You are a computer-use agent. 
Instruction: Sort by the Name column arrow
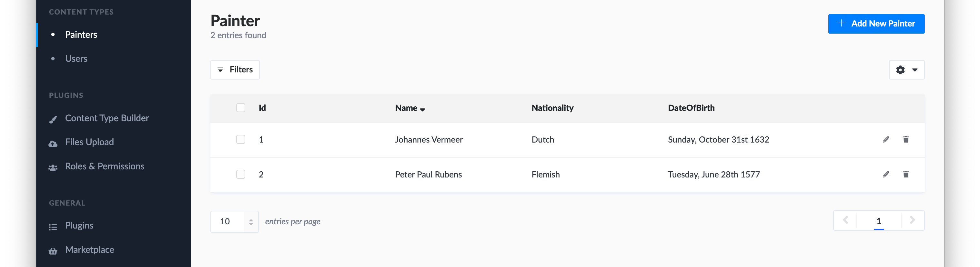click(422, 109)
